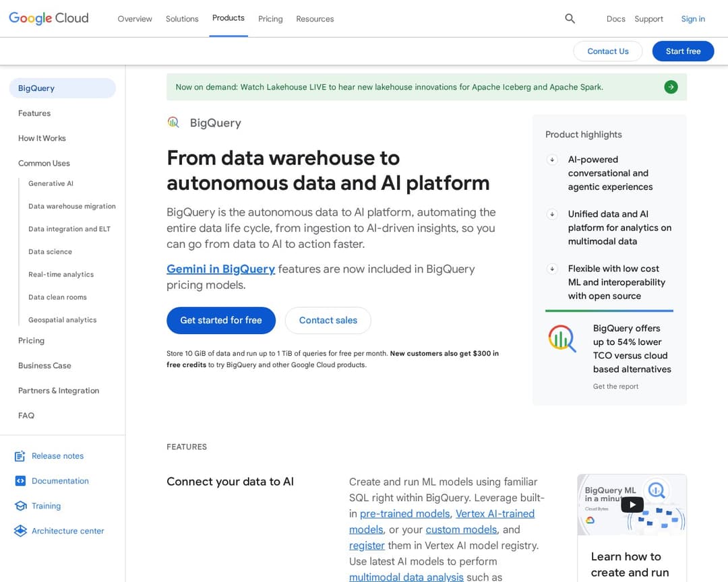The width and height of the screenshot is (728, 582).
Task: Click the Google Cloud logo
Action: coord(49,18)
